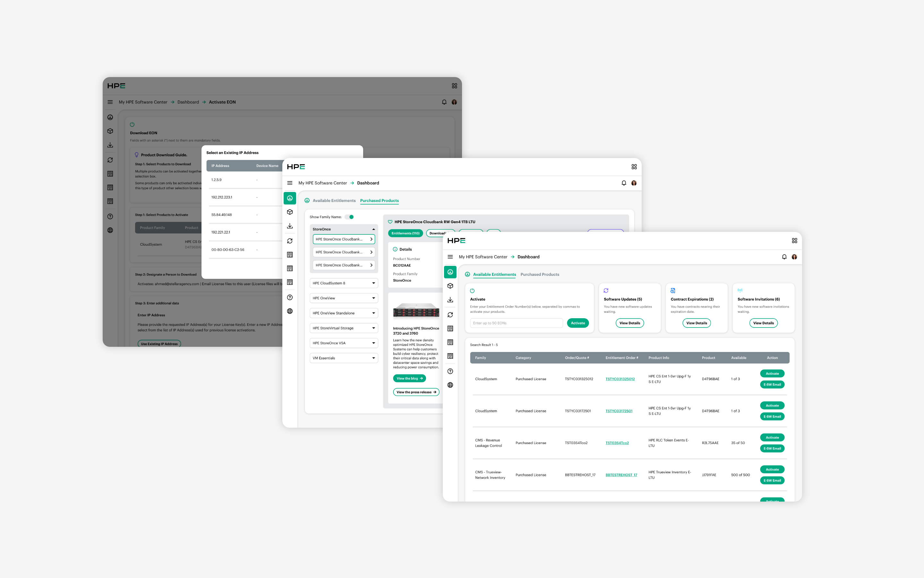The width and height of the screenshot is (924, 578).
Task: Toggle Show Family Name switch
Action: pos(349,217)
